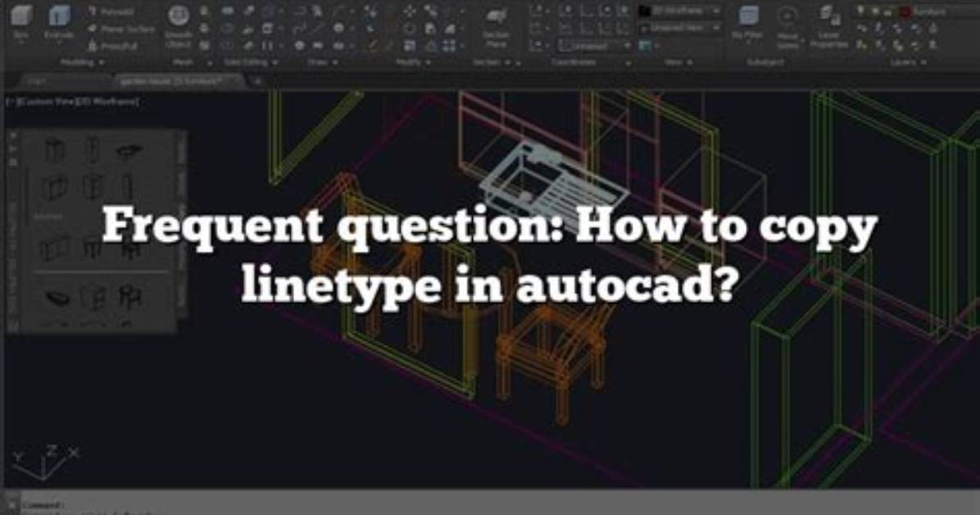Expand the View panel
980x515 pixels.
678,62
